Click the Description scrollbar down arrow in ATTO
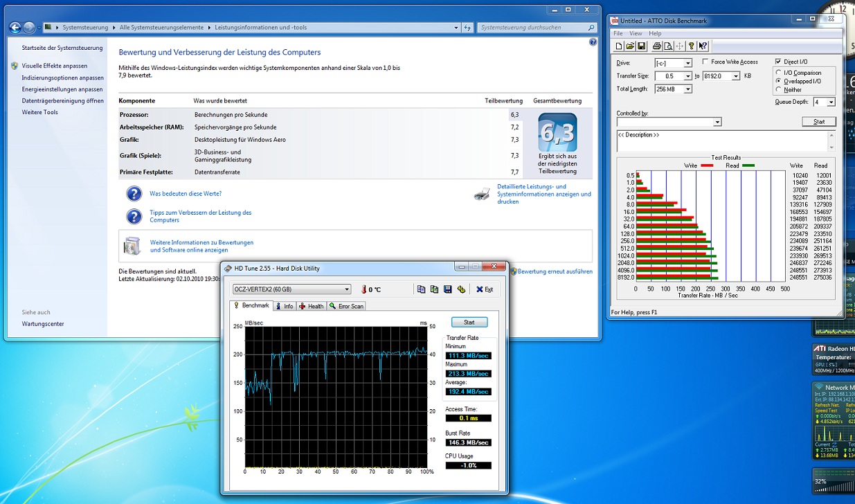The image size is (855, 504). (x=831, y=147)
